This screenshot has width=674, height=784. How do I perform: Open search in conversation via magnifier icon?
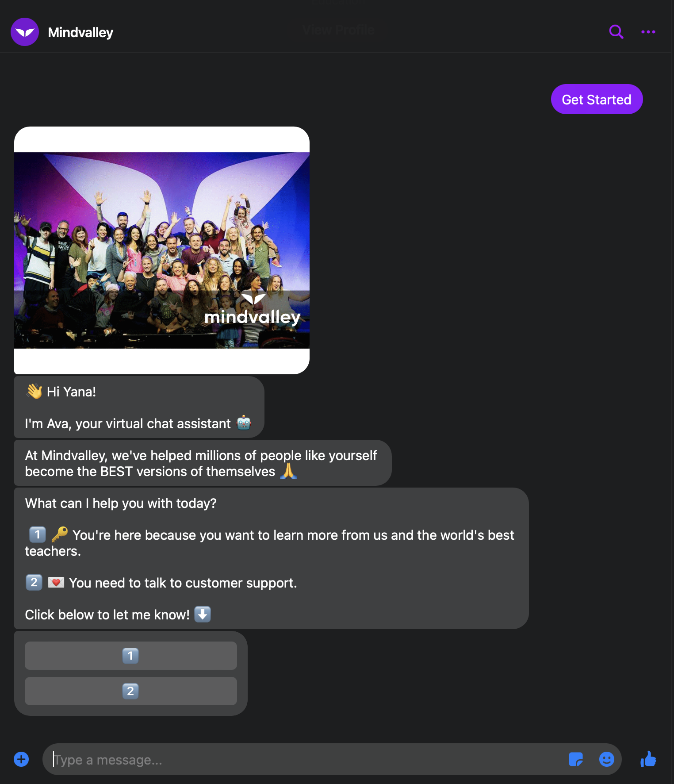pyautogui.click(x=616, y=32)
